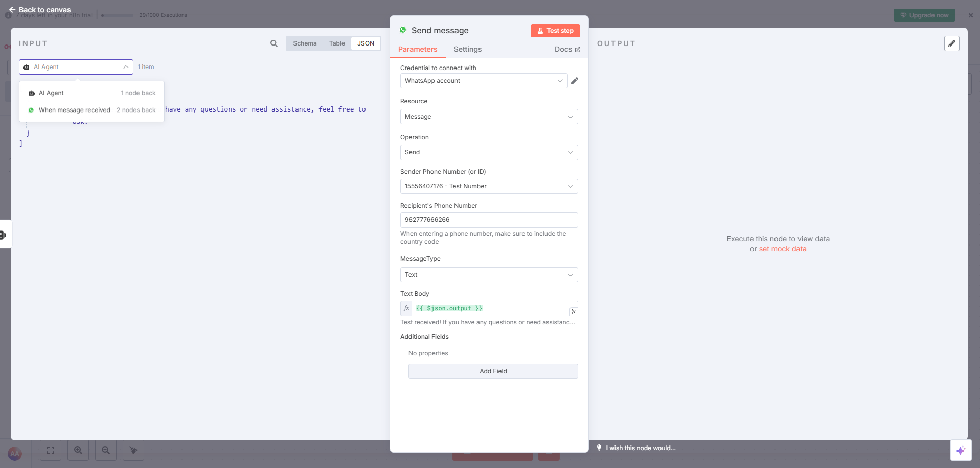This screenshot has height=468, width=980.
Task: Switch input view to Table
Action: (x=337, y=43)
